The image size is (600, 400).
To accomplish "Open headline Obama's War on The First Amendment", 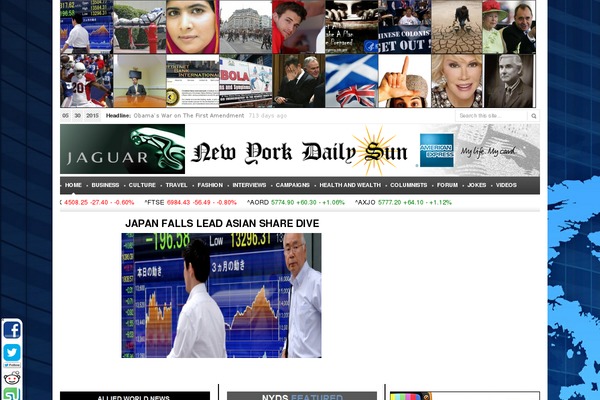I will (x=189, y=116).
